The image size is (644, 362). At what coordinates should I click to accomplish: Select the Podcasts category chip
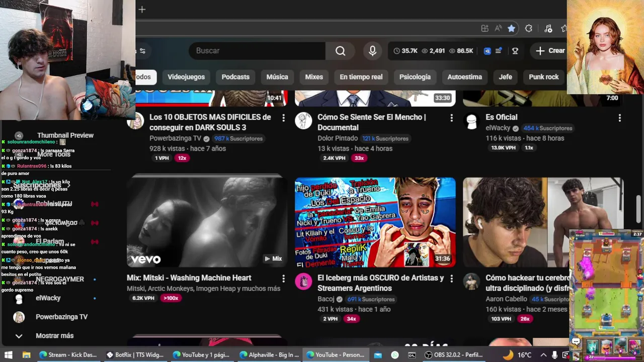[x=235, y=77]
